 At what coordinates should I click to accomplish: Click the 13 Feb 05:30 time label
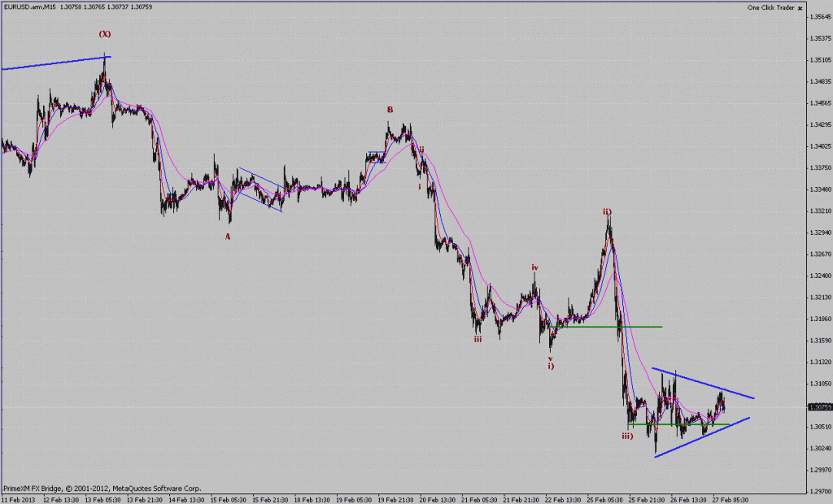click(x=103, y=500)
